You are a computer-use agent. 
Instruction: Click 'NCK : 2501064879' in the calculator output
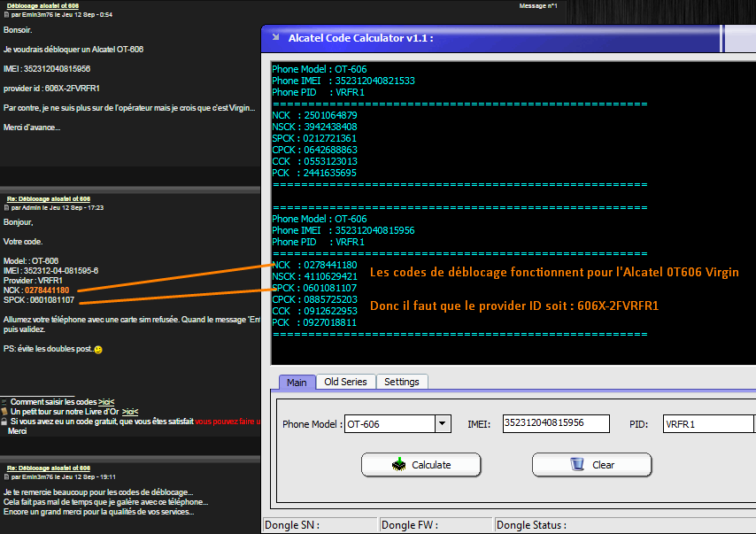[x=314, y=115]
